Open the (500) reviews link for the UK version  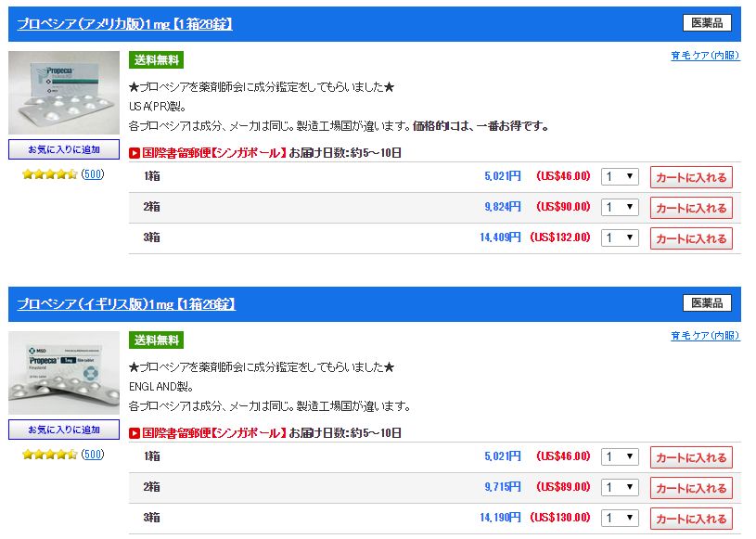tap(93, 455)
